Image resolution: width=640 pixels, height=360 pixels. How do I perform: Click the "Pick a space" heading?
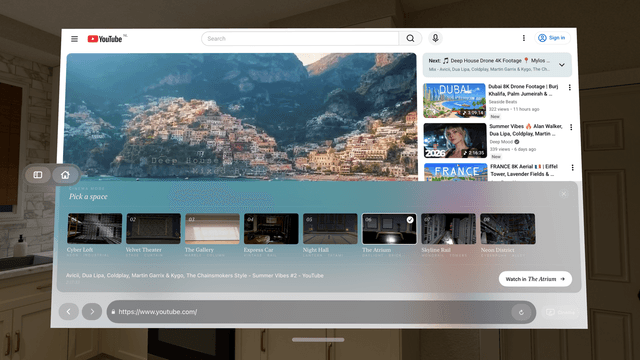(88, 196)
